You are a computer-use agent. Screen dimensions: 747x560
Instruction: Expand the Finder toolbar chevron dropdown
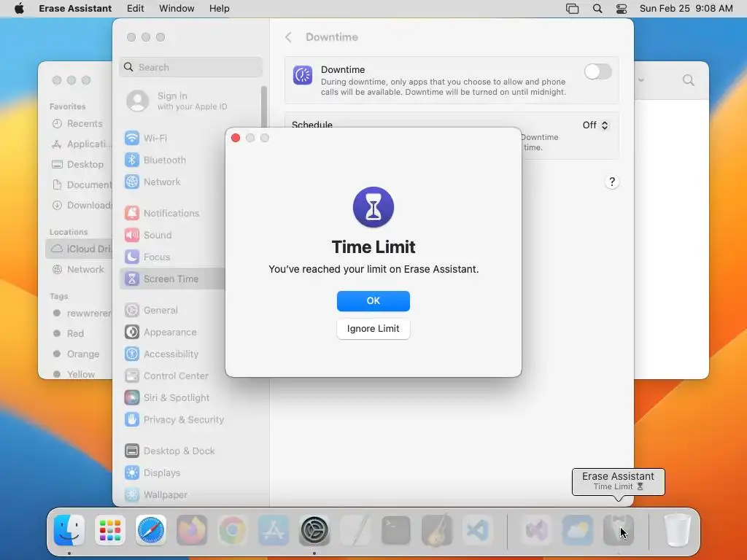[x=641, y=80]
